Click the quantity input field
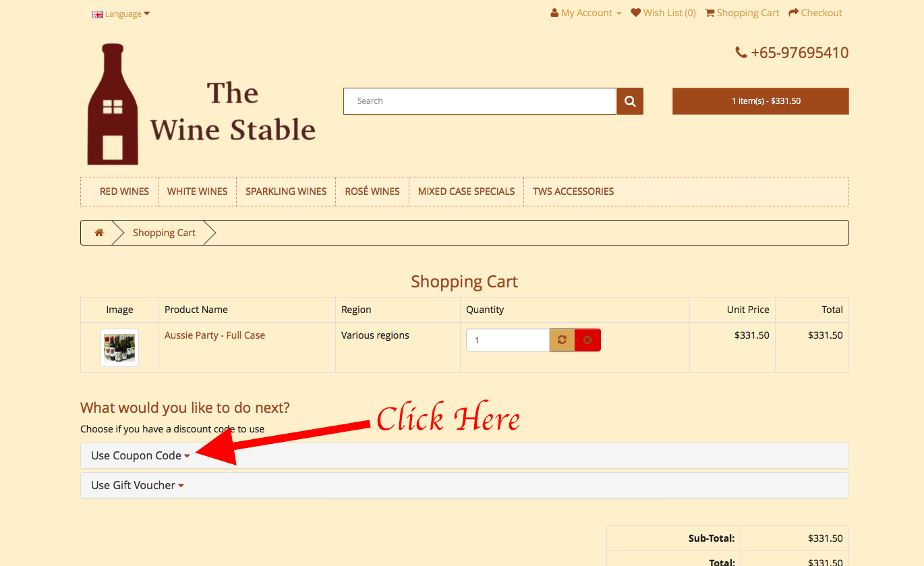 click(508, 340)
